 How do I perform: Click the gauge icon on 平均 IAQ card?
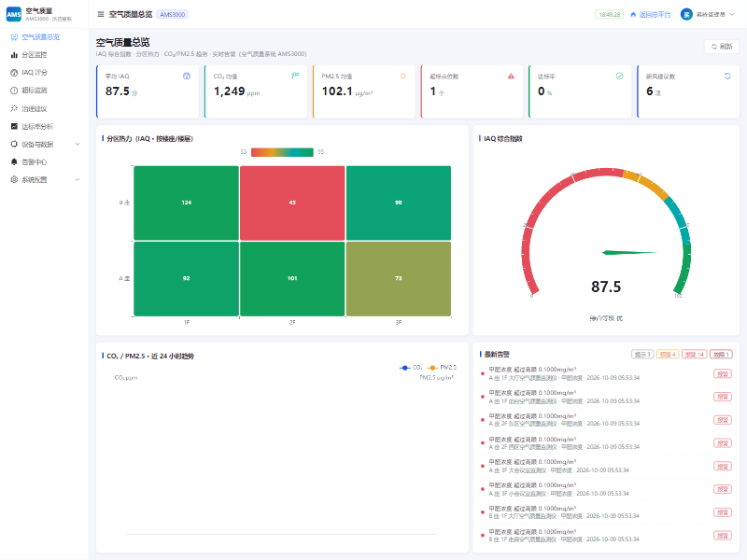tap(187, 77)
